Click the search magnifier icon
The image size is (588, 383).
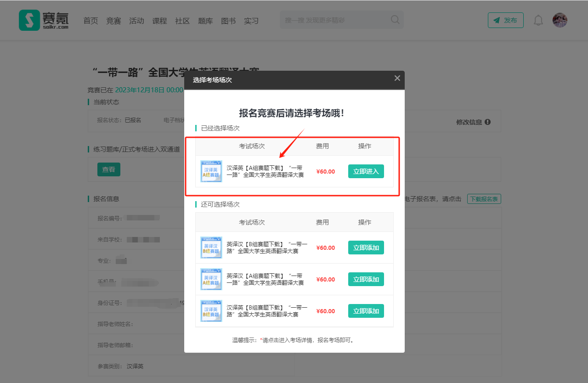[395, 20]
